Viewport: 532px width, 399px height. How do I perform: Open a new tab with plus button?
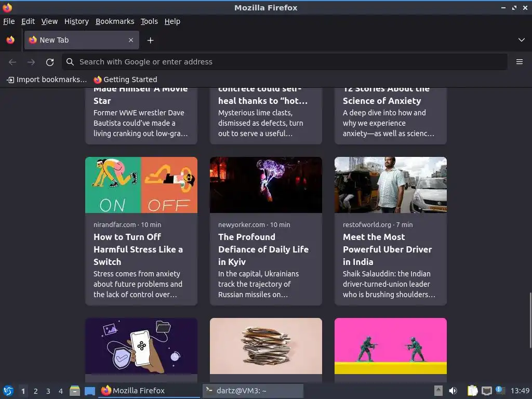click(150, 41)
